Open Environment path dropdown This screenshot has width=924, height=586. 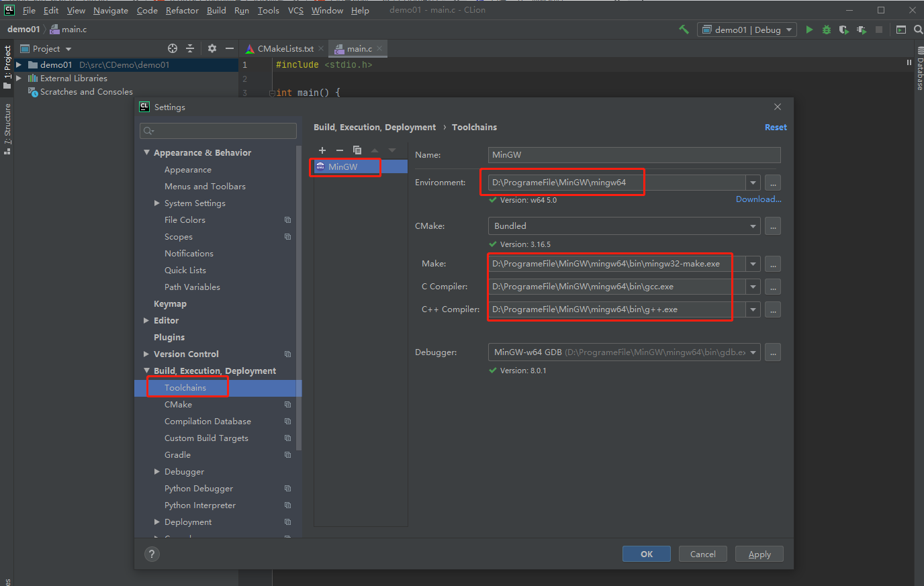(753, 183)
